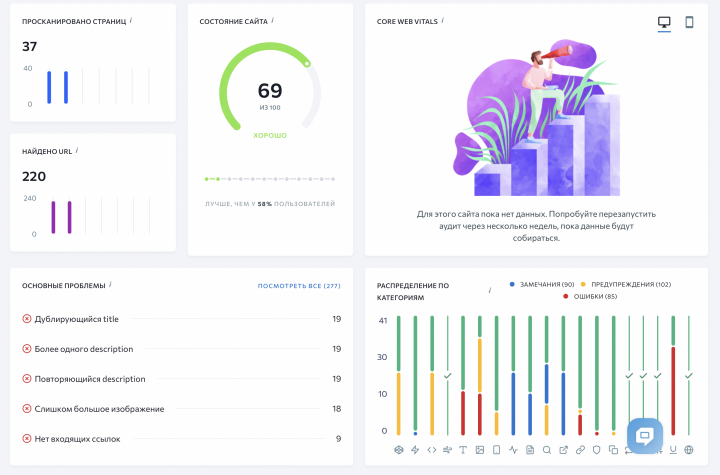This screenshot has width=720, height=475.
Task: Select the mobile device category icon
Action: [496, 450]
